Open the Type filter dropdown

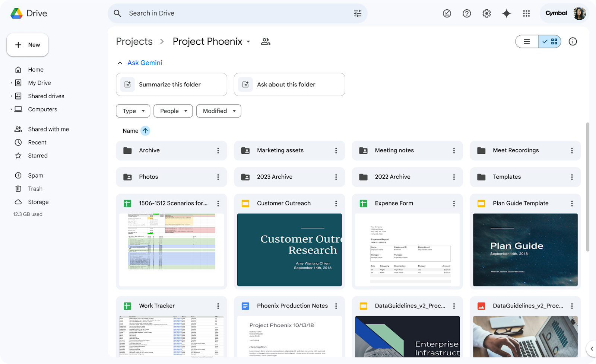click(x=133, y=111)
